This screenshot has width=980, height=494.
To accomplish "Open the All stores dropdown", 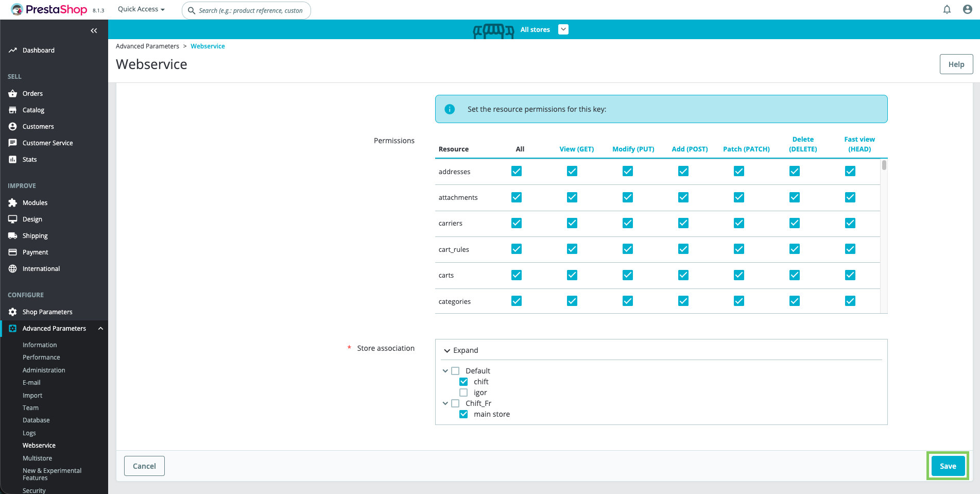I will [x=563, y=30].
